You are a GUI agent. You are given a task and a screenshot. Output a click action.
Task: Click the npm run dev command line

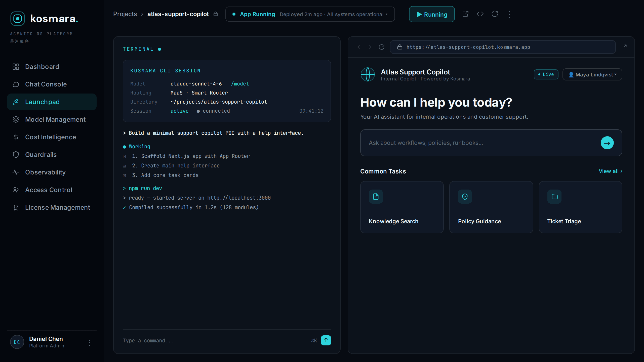pos(142,188)
